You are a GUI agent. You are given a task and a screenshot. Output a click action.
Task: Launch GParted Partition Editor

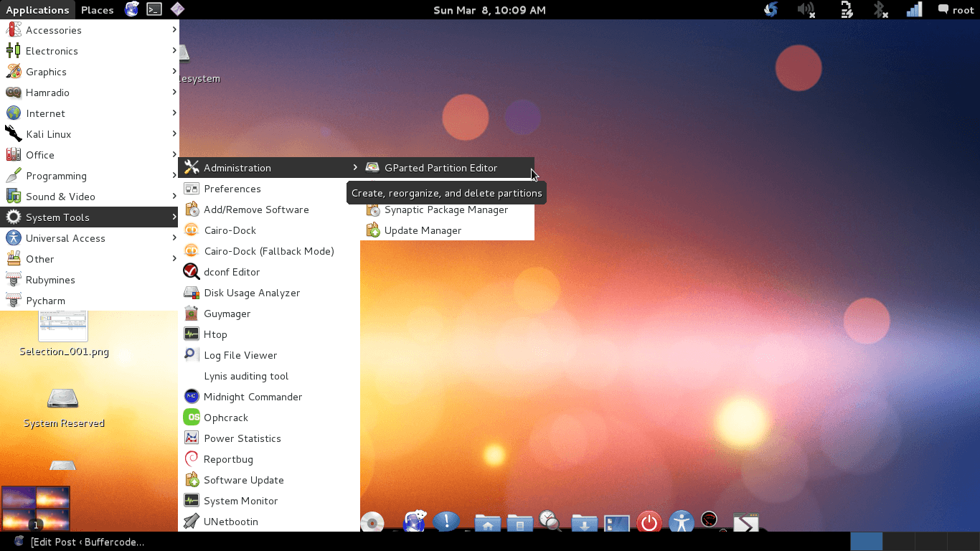447,168
